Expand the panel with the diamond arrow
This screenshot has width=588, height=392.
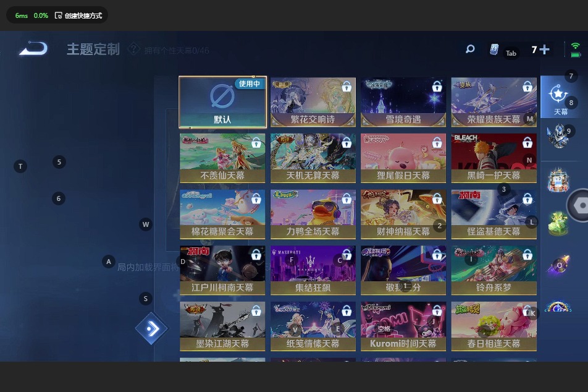[151, 329]
